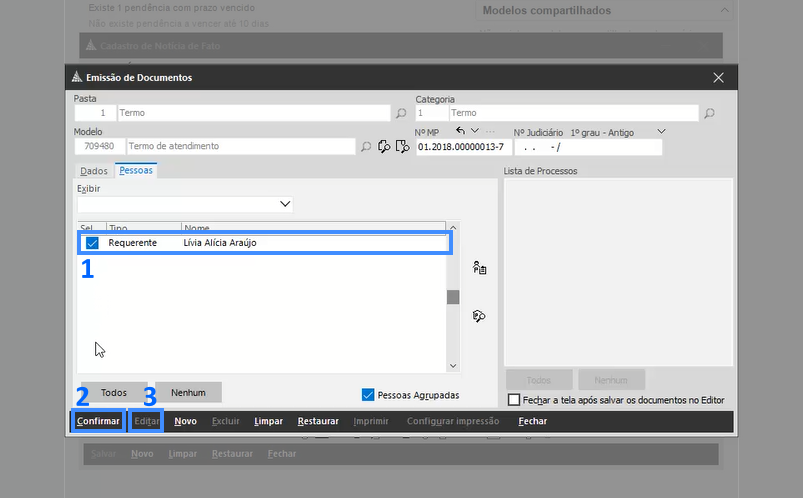This screenshot has height=498, width=803.
Task: Click Editar in the Emissão de Documentos toolbar
Action: tap(146, 421)
